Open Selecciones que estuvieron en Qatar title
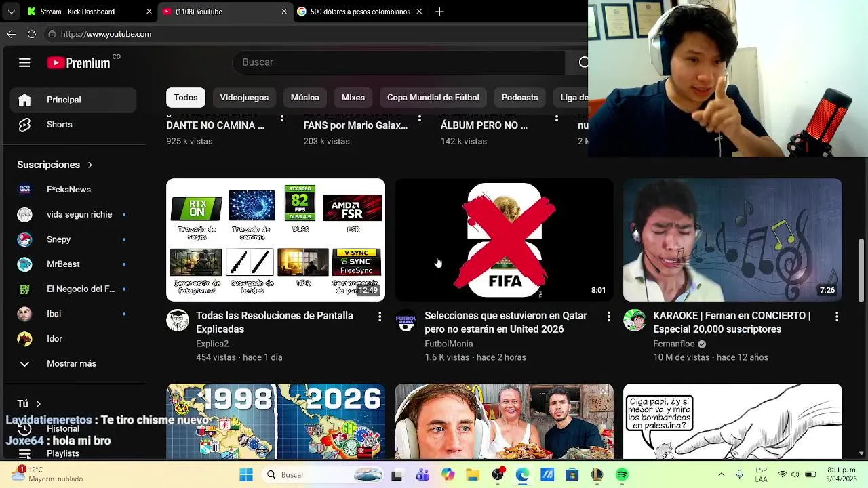The height and width of the screenshot is (488, 868). click(x=506, y=323)
